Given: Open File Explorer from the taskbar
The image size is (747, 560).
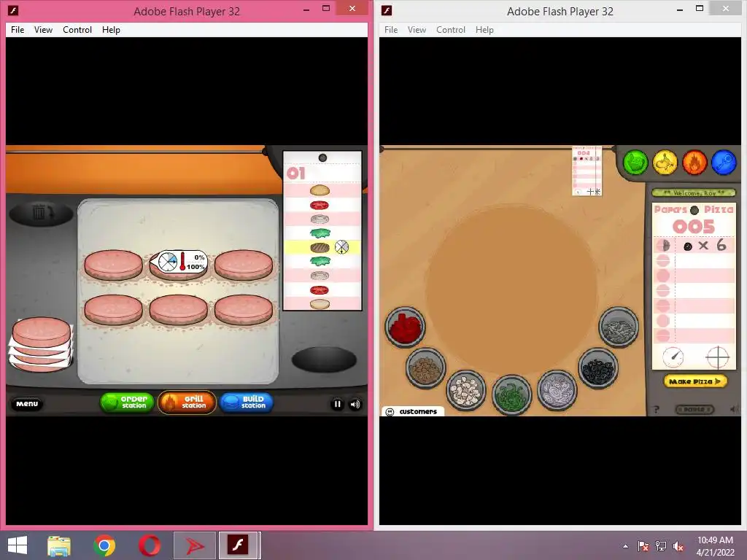Looking at the screenshot, I should tap(59, 545).
